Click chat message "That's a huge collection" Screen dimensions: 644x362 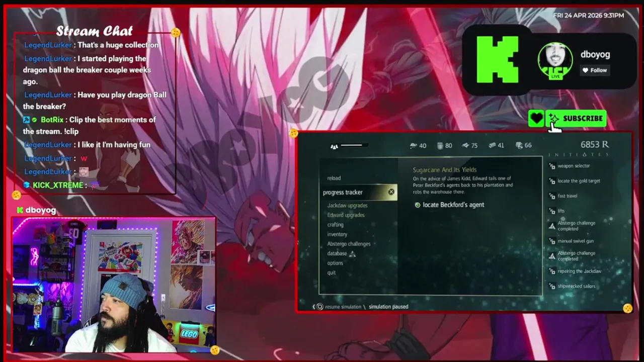(118, 45)
